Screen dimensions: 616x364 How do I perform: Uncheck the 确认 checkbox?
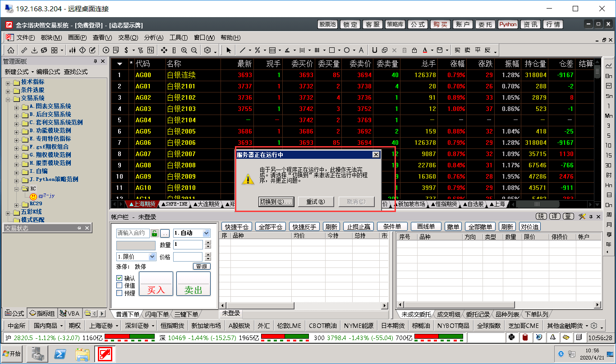(x=120, y=278)
